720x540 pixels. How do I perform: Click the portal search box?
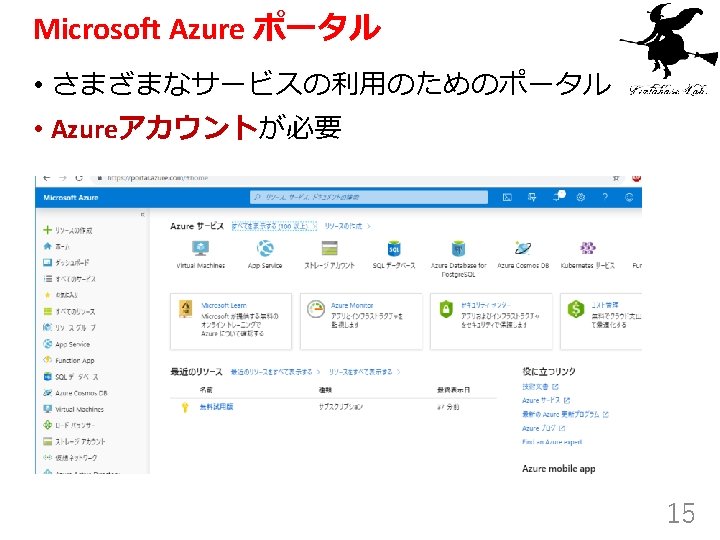369,197
